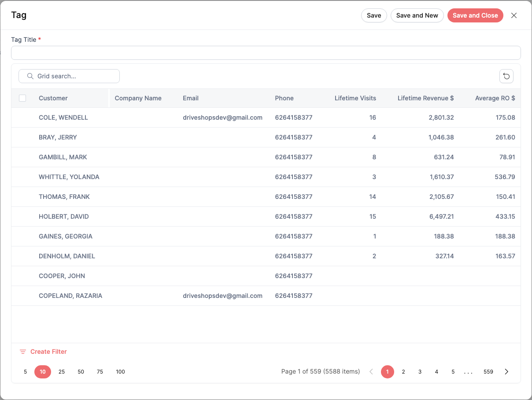The image size is (532, 400).
Task: Click the Save button
Action: pos(374,15)
